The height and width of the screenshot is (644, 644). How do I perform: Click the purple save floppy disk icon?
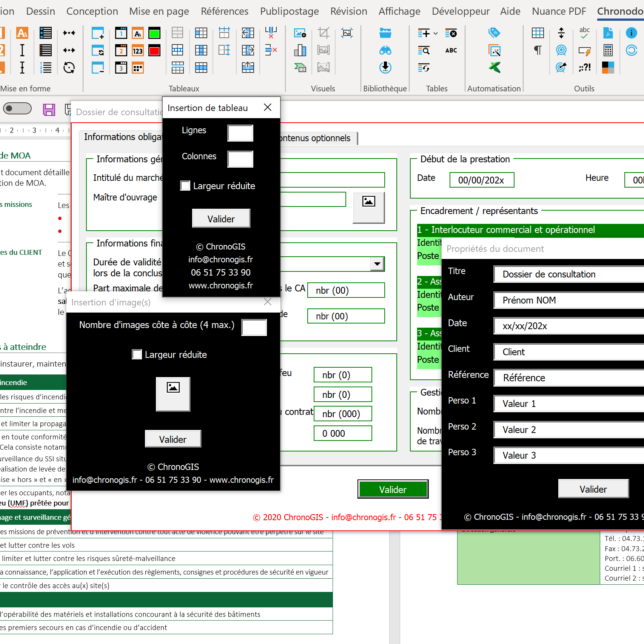pos(49,110)
